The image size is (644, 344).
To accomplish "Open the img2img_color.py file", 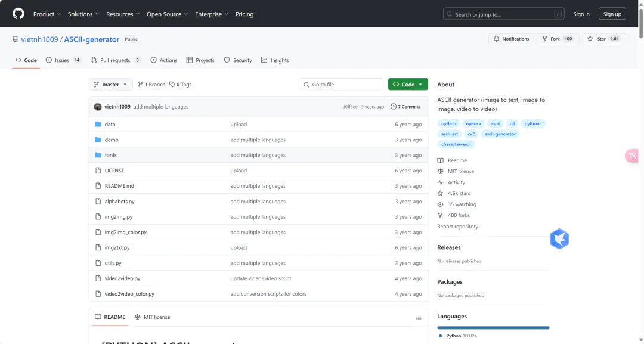I will point(126,233).
